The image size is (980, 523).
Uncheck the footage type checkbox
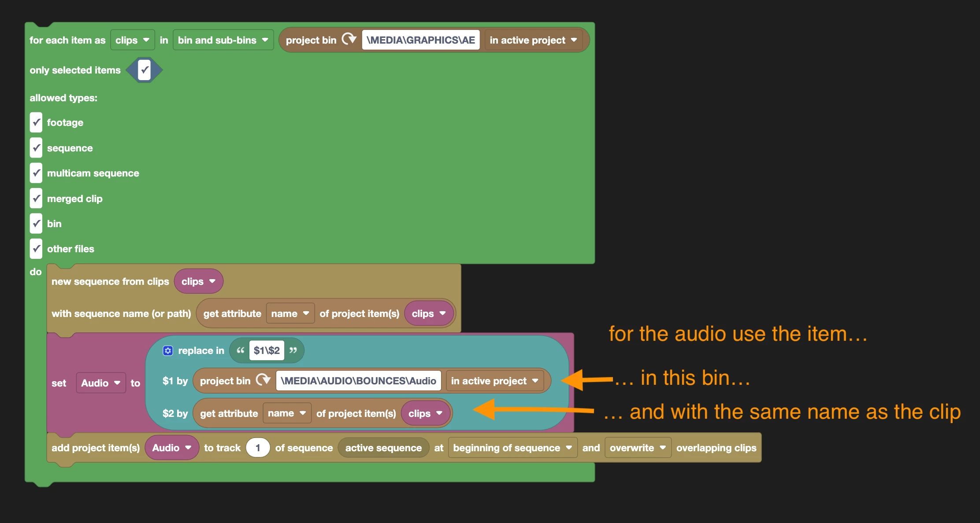click(36, 122)
